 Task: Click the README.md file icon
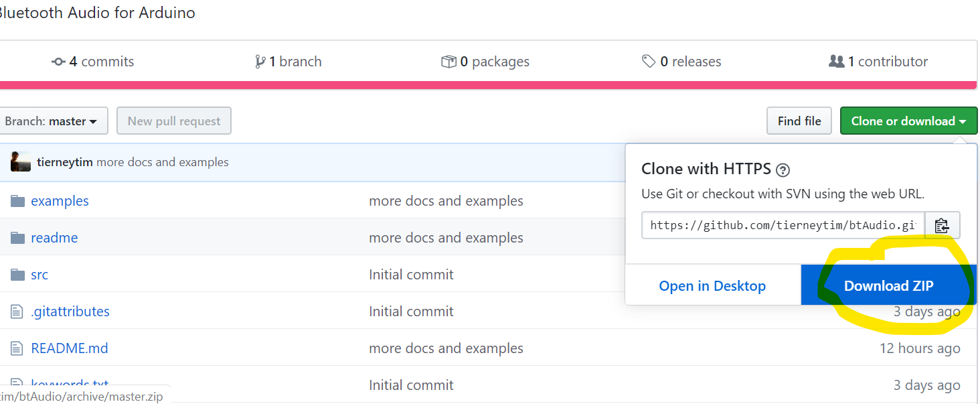click(x=17, y=348)
